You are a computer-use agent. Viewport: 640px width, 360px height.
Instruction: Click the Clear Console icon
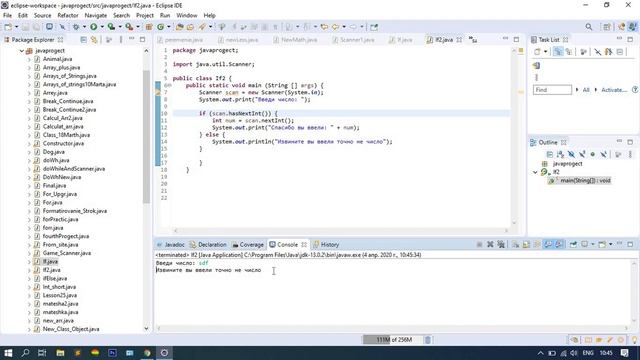click(x=516, y=244)
